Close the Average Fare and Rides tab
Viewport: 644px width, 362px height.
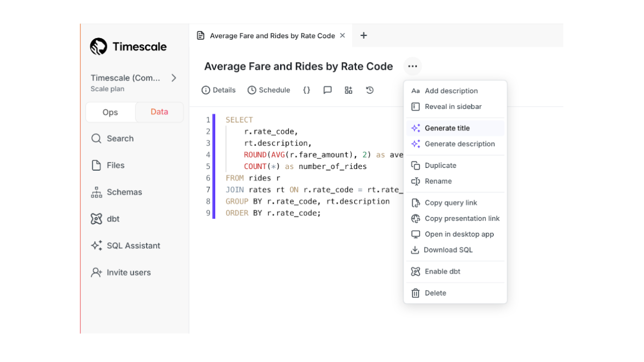342,35
